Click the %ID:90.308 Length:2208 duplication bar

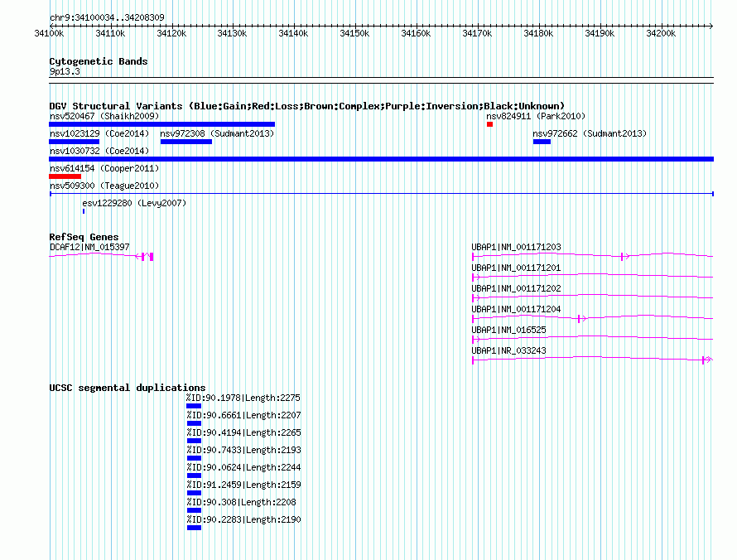coord(194,510)
